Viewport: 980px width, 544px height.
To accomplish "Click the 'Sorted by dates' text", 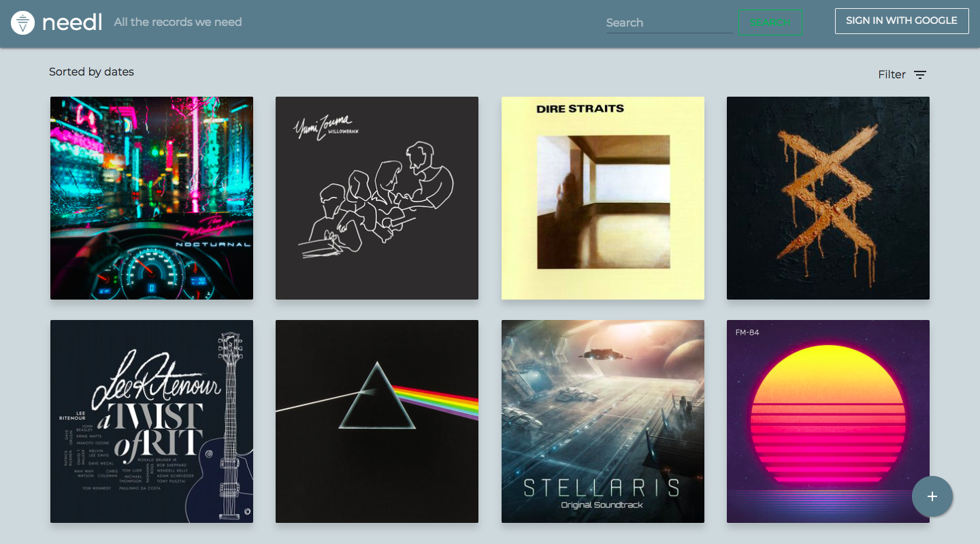I will [x=91, y=72].
